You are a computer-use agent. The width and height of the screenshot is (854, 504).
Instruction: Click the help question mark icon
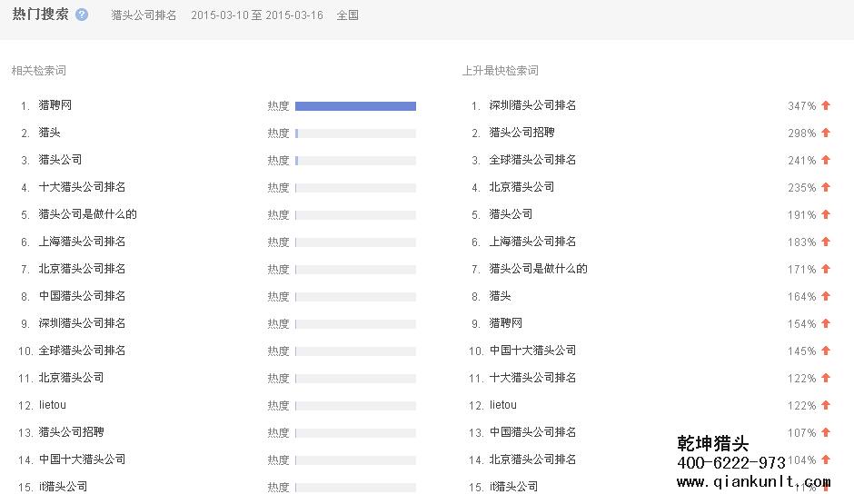pyautogui.click(x=82, y=15)
